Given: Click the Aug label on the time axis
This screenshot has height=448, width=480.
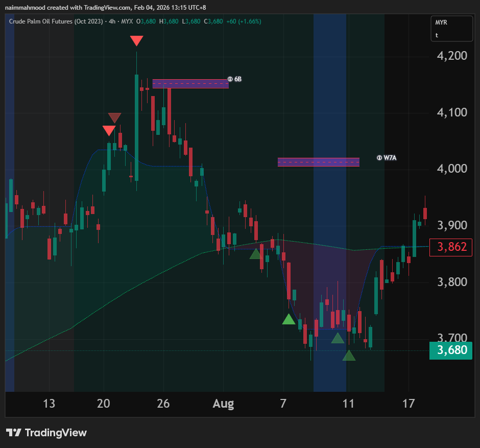Looking at the screenshot, I should coord(223,404).
